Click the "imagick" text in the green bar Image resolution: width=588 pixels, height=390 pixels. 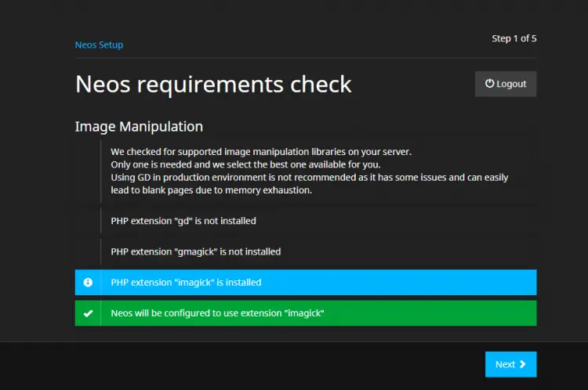(304, 313)
